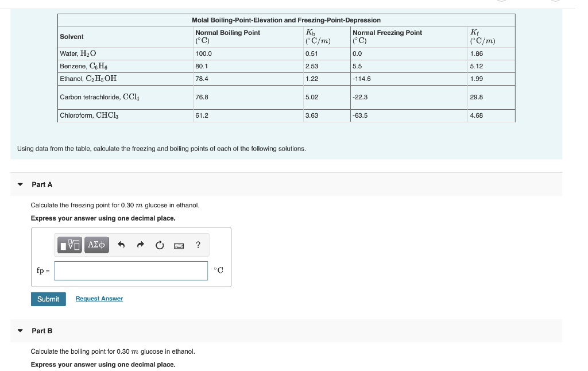
Task: Select the math templates icon
Action: tap(69, 245)
